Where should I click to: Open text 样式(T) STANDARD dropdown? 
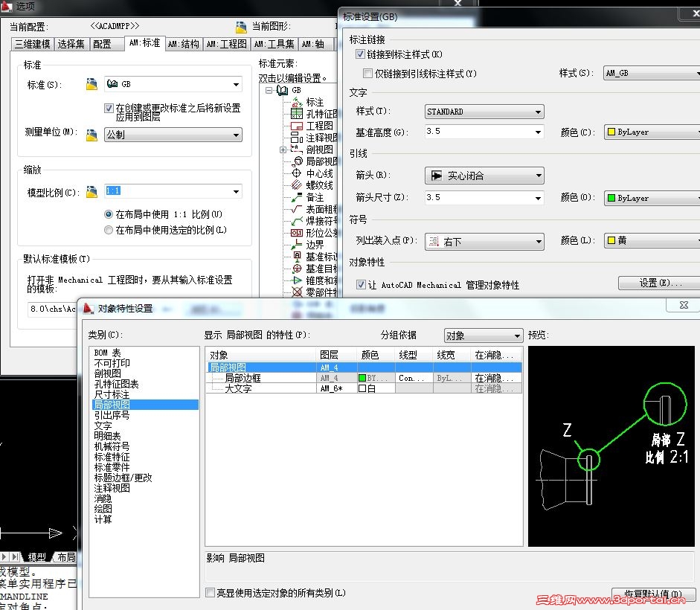[x=484, y=112]
